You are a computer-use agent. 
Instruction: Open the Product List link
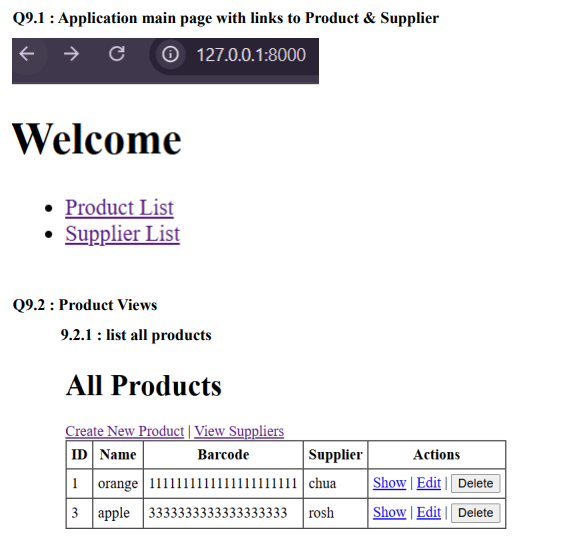tap(119, 207)
